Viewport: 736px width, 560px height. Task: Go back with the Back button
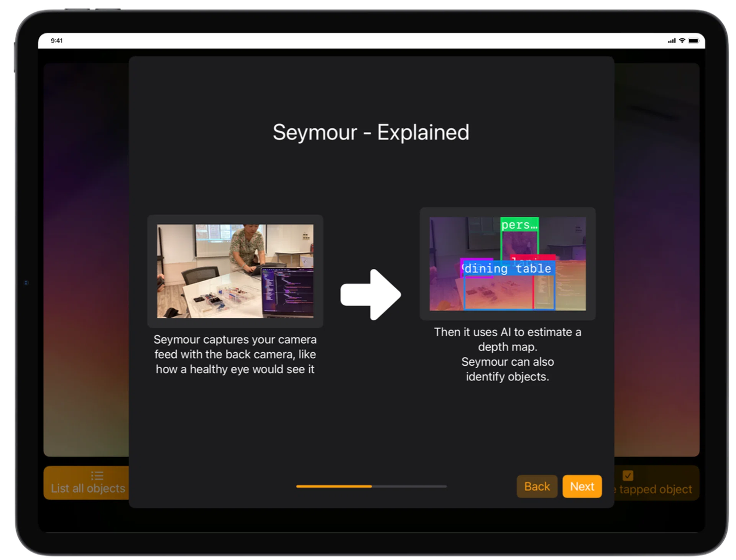537,486
